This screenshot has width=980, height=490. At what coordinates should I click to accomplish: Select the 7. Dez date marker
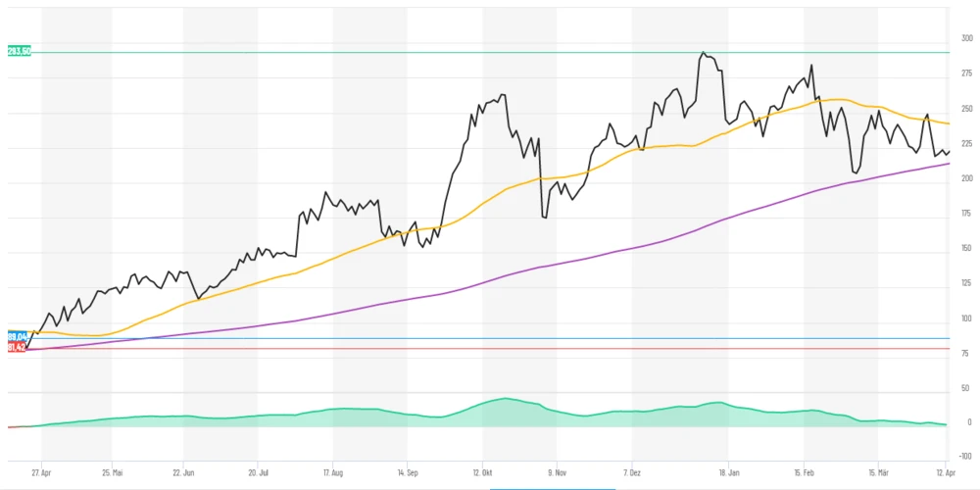coord(632,471)
